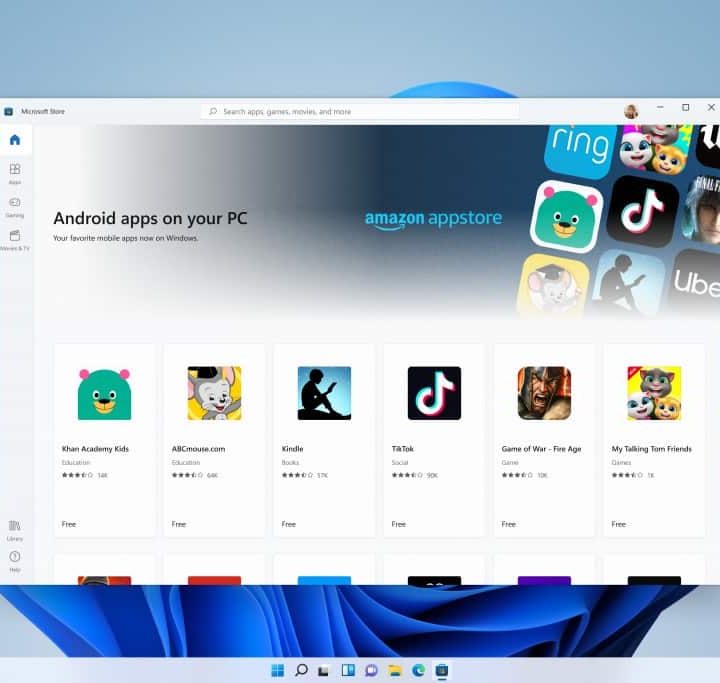Image resolution: width=720 pixels, height=683 pixels.
Task: Open the Library in sidebar
Action: [15, 530]
